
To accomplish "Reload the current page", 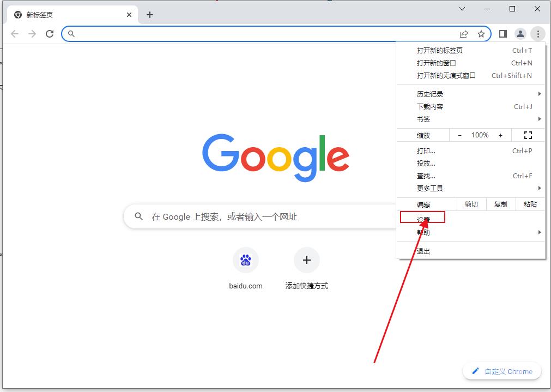I will (50, 33).
